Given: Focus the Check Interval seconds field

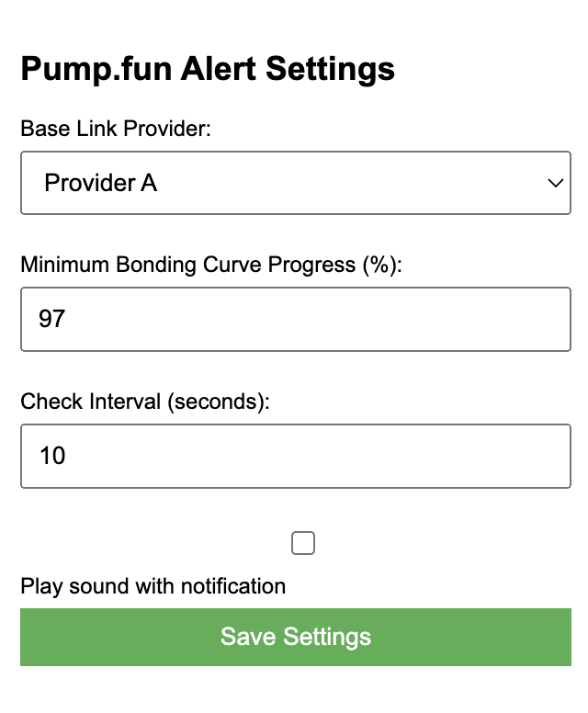Looking at the screenshot, I should pos(295,456).
